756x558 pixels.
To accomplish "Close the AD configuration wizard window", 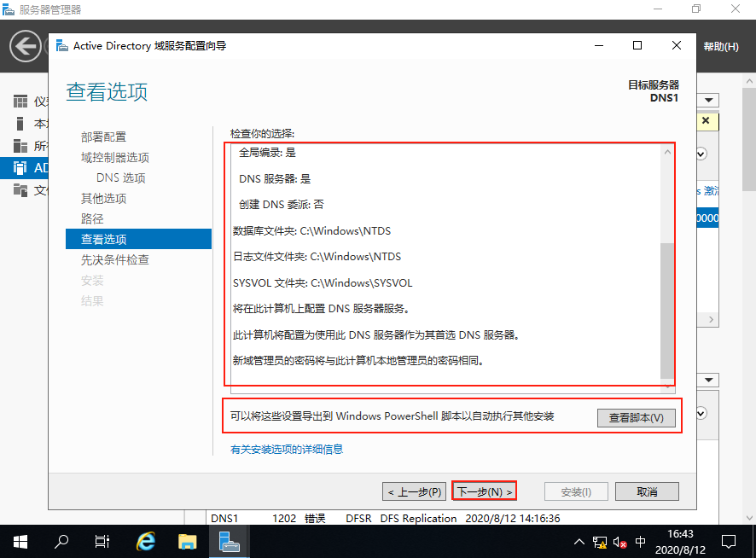I will coord(677,45).
